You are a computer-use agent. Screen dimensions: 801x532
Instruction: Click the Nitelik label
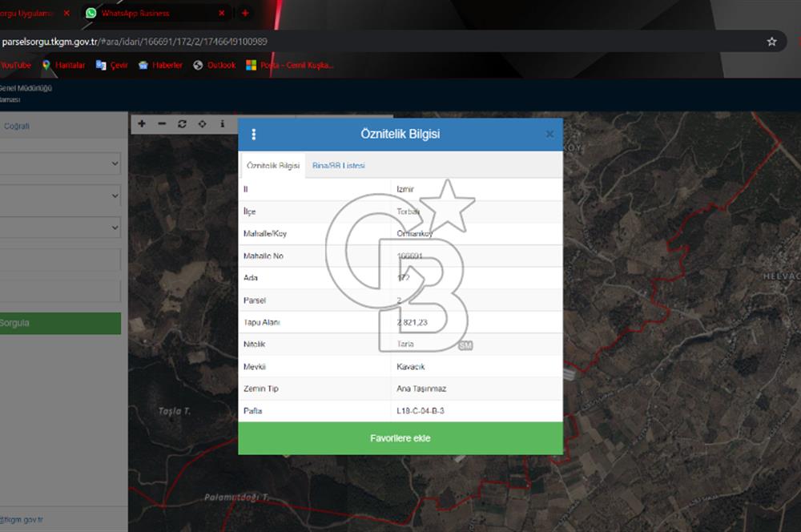(x=254, y=344)
